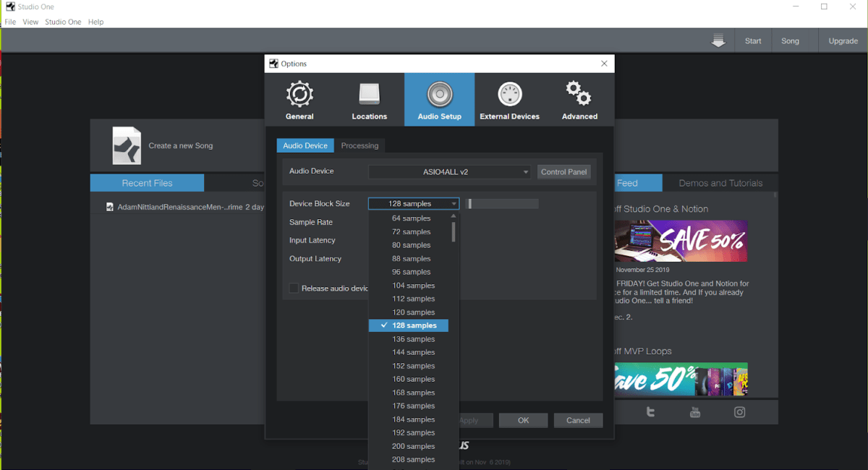Open the Instagram social icon
Image resolution: width=868 pixels, height=470 pixels.
coord(739,412)
